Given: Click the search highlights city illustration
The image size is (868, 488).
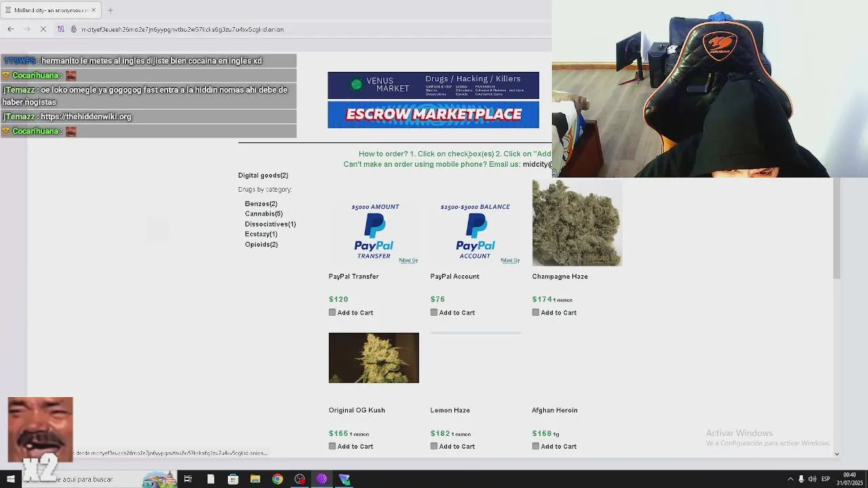Looking at the screenshot, I should click(159, 479).
